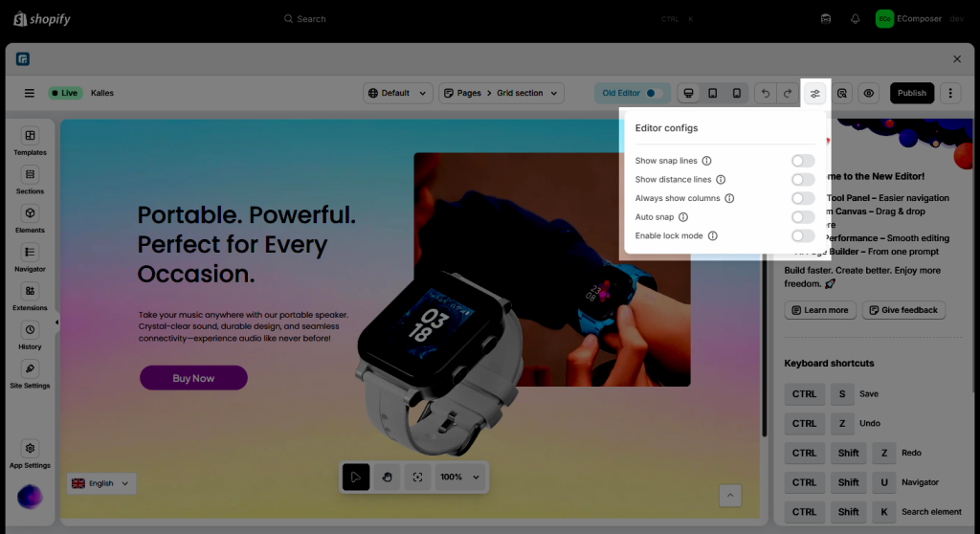980x534 pixels.
Task: Open the hamburger main menu
Action: (30, 93)
